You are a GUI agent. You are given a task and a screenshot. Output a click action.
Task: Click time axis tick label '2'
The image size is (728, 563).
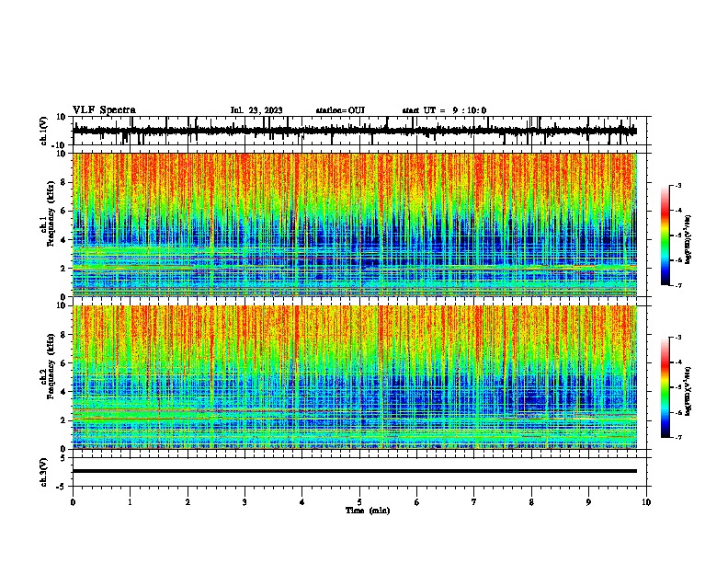click(x=188, y=502)
